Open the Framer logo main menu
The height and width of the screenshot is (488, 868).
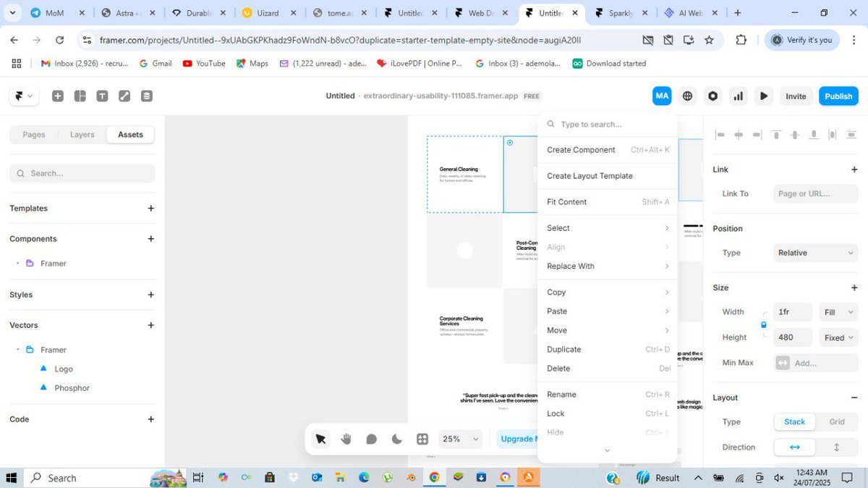[23, 96]
